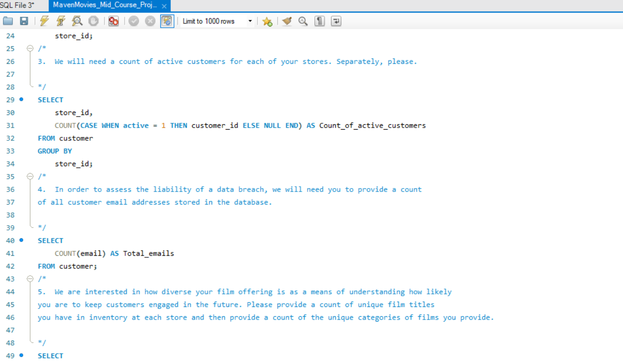The width and height of the screenshot is (623, 364).
Task: Click the Total_emails alias on line 41
Action: point(149,253)
